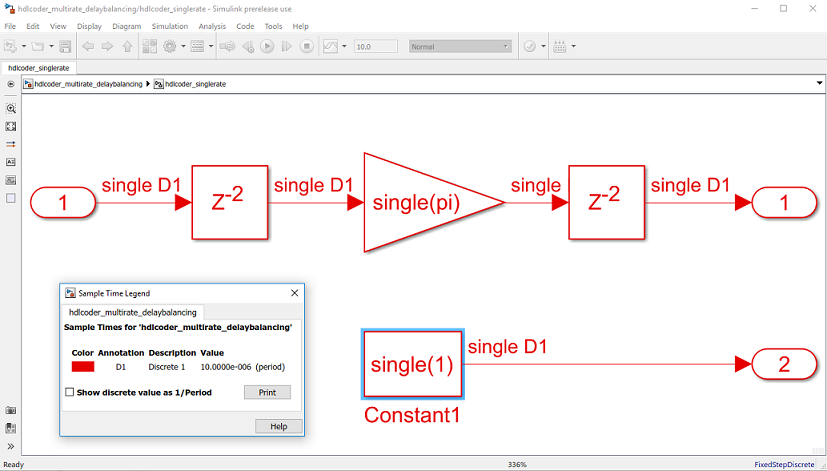Select the Constant1 single(1) block
Viewport: 827px width, 471px height.
pos(412,364)
